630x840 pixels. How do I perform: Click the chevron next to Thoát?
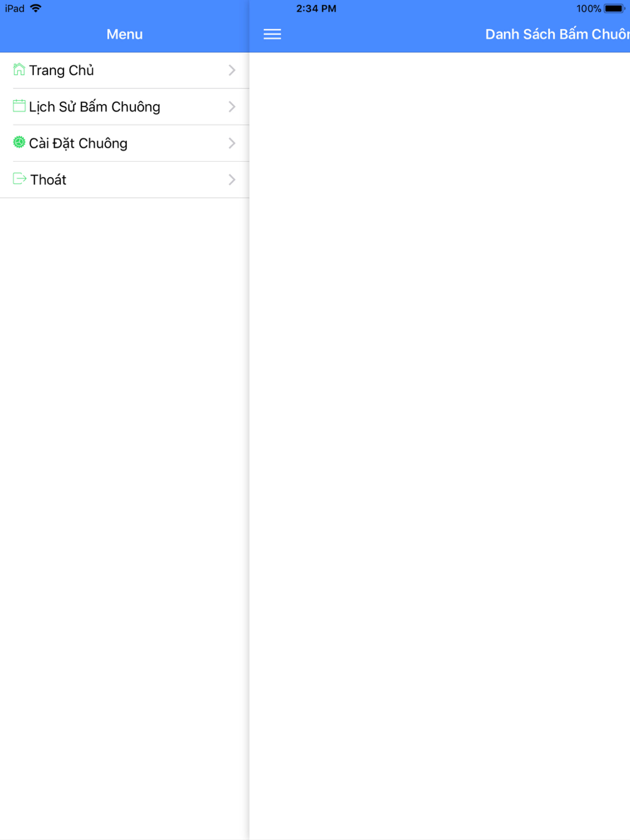coord(232,179)
